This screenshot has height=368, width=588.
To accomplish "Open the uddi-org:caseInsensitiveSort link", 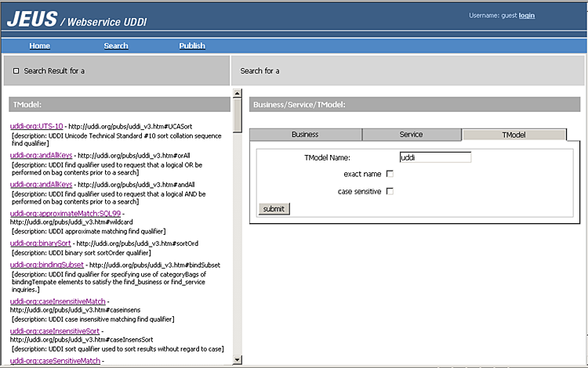I will (x=55, y=331).
